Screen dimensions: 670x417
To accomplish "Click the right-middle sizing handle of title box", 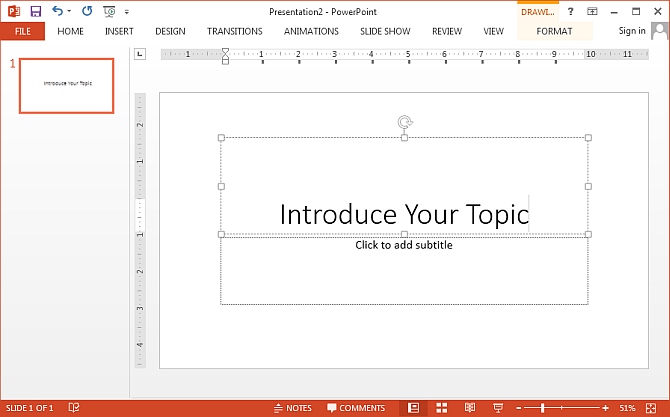I will click(x=588, y=186).
